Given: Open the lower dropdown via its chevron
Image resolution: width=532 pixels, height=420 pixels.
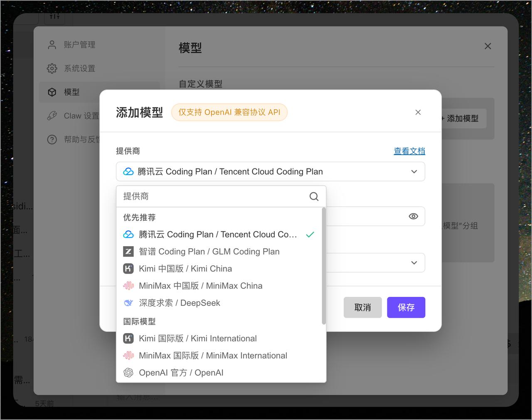Looking at the screenshot, I should point(414,263).
